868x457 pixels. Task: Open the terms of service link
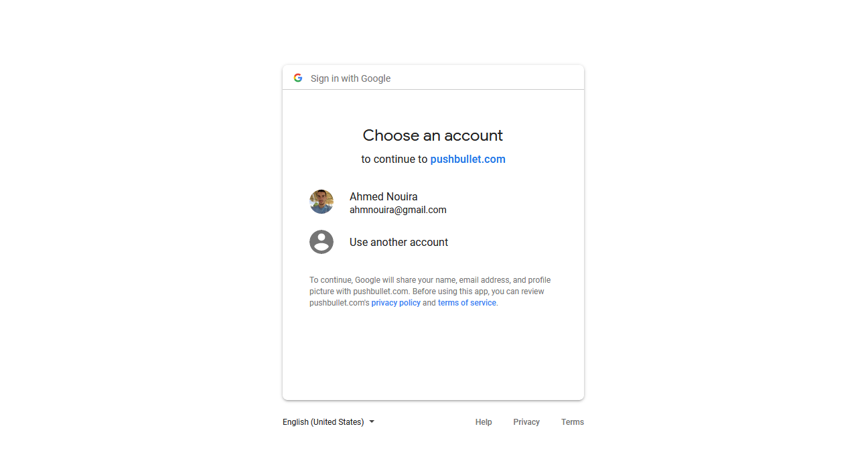(467, 303)
